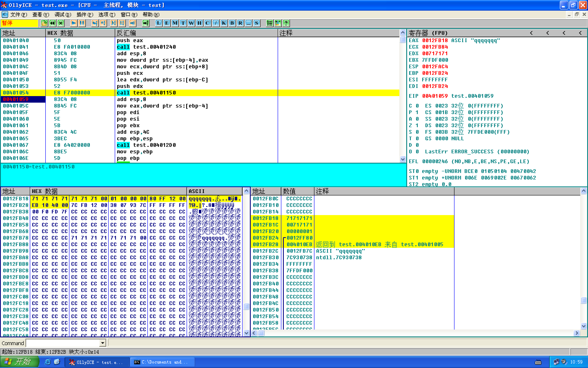Open Windows list with W button

point(191,23)
